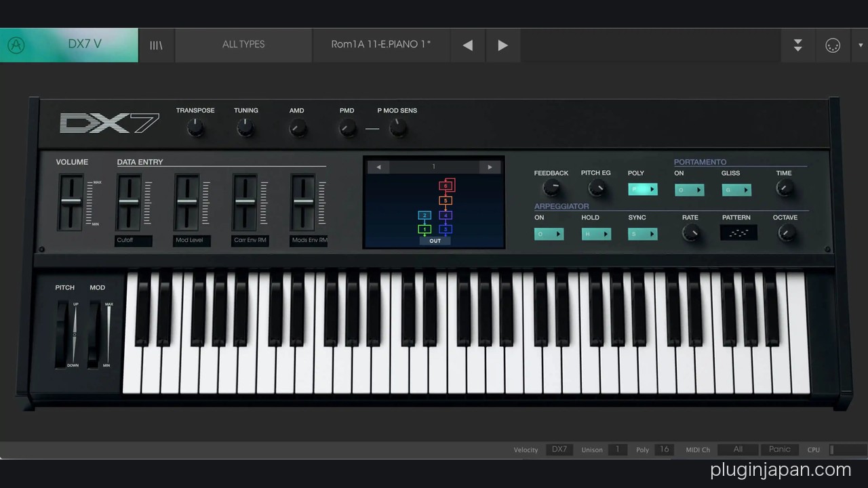Click the Rom1A 11-E.PIANO 1 preset name

coord(381,45)
